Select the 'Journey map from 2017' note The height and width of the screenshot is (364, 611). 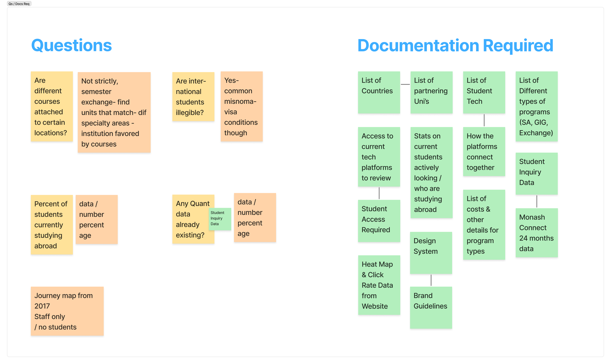click(x=67, y=311)
